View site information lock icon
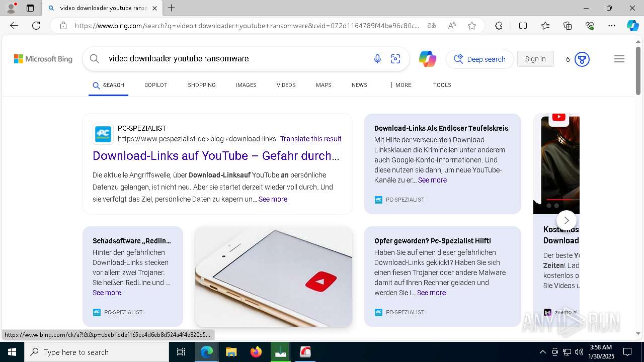Viewport: 644px width, 362px height. pyautogui.click(x=63, y=26)
